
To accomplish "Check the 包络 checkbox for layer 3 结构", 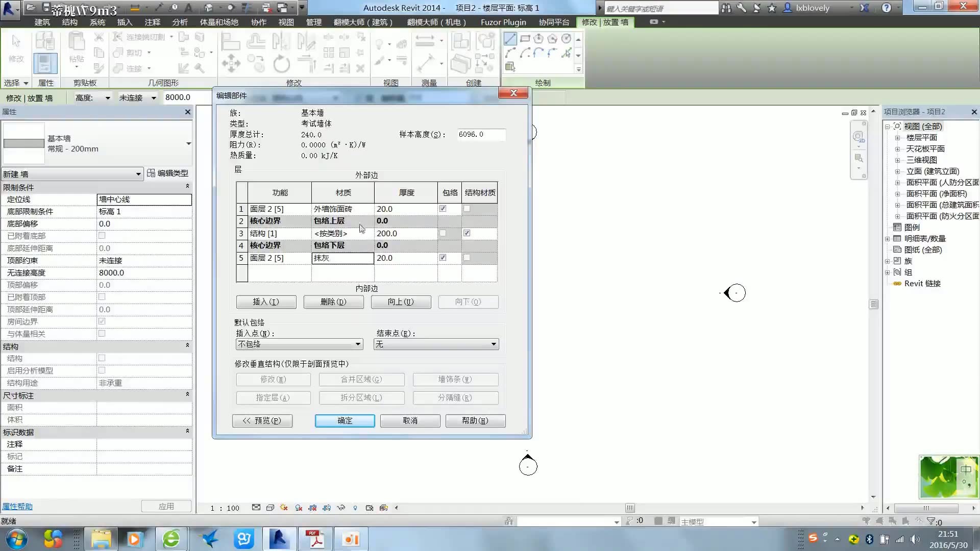I will tap(442, 233).
